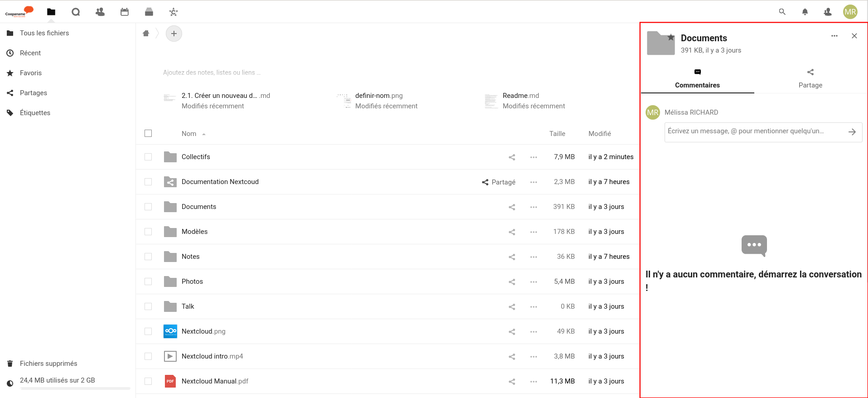Switch to the Partage tab

(x=810, y=79)
